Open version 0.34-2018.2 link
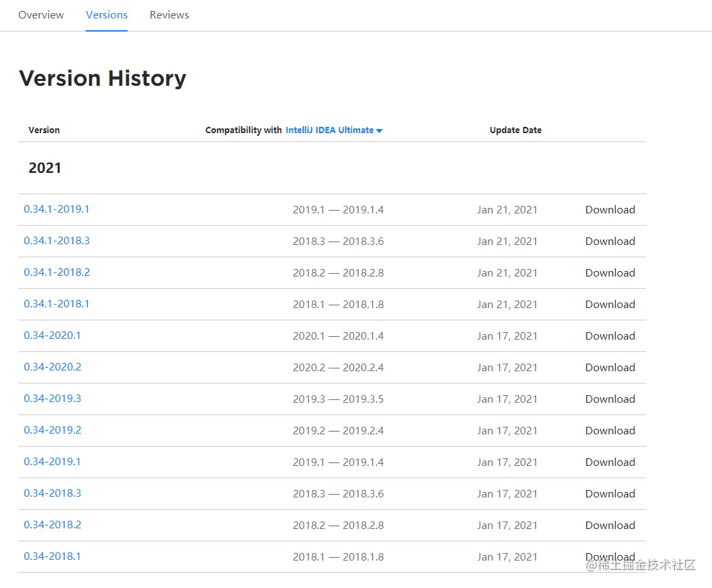Image resolution: width=712 pixels, height=588 pixels. pos(53,525)
